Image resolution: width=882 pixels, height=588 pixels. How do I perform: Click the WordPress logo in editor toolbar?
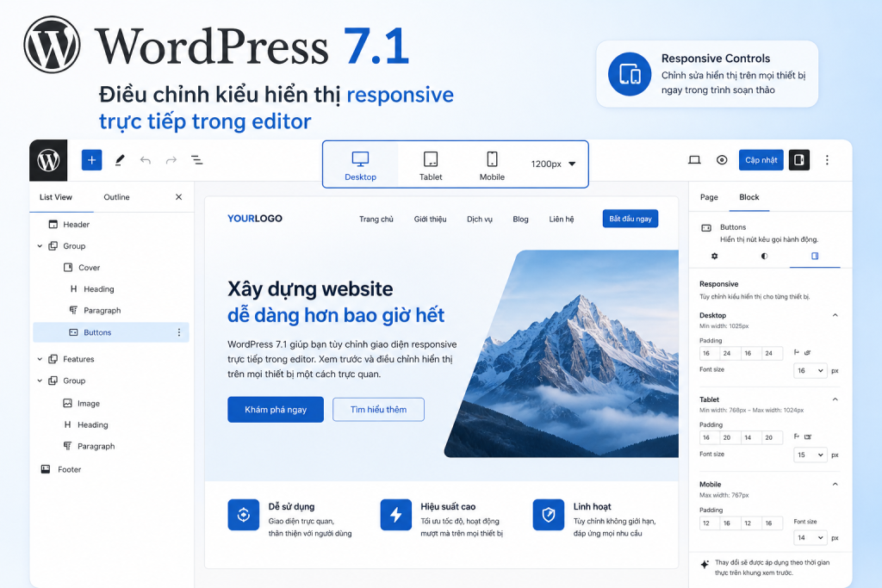pyautogui.click(x=48, y=160)
